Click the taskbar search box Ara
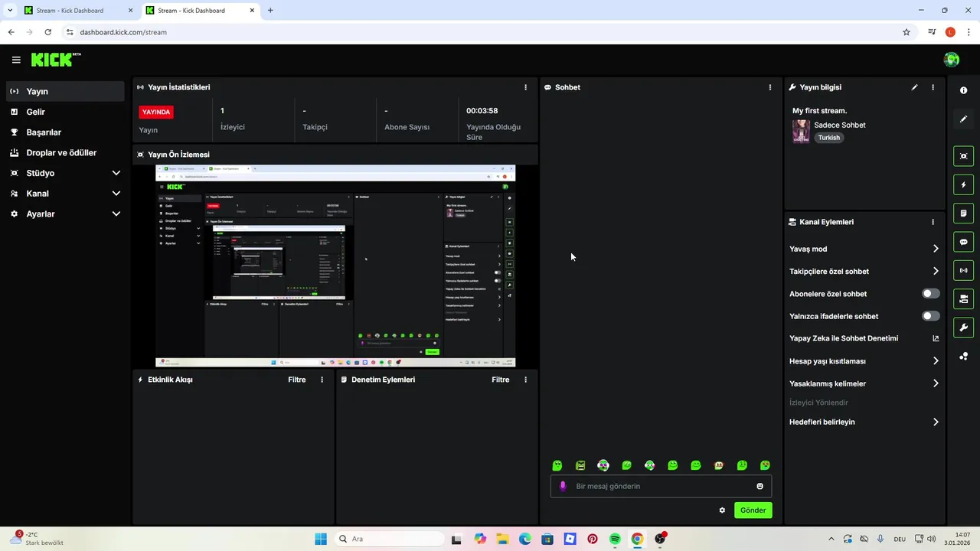980x551 pixels. (387, 539)
